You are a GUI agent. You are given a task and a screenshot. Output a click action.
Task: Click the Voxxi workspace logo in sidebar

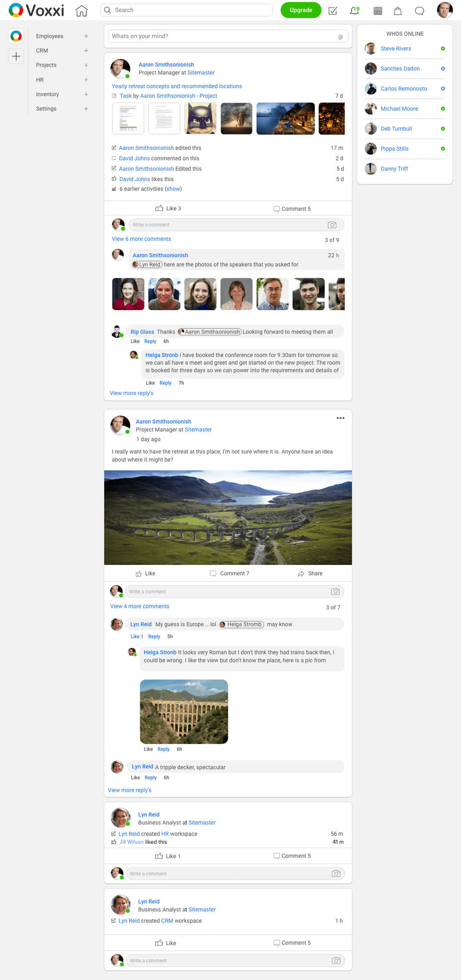pyautogui.click(x=16, y=36)
